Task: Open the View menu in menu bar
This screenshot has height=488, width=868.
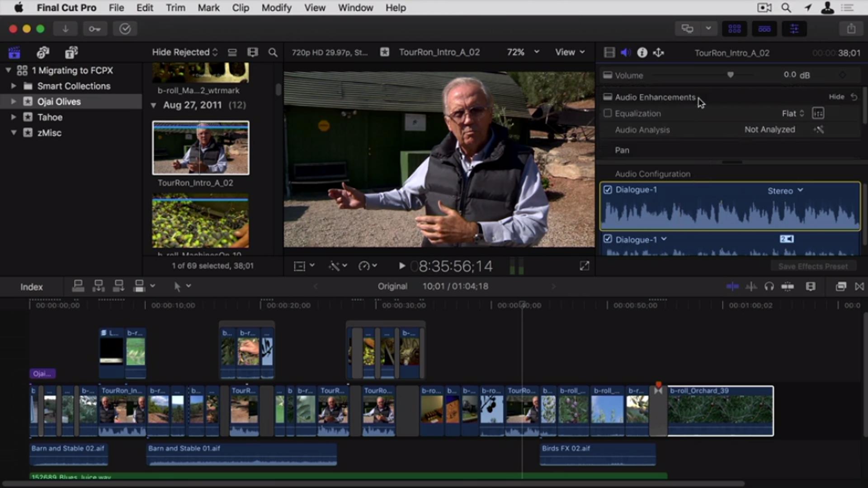Action: click(314, 8)
